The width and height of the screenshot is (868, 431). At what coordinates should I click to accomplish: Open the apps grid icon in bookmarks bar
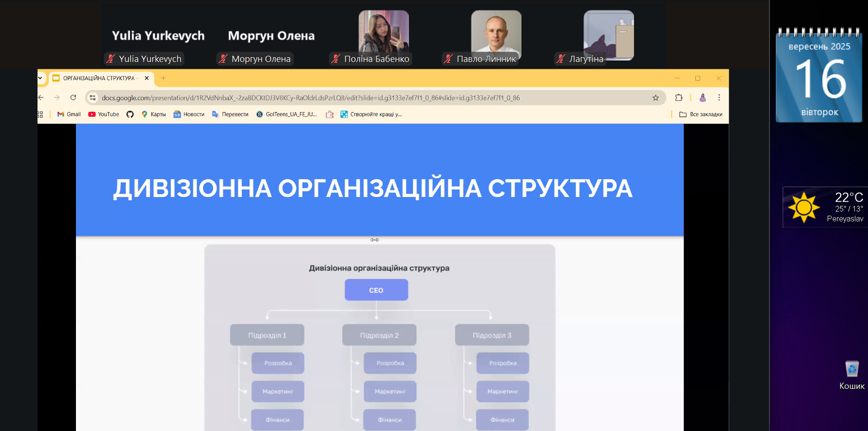pyautogui.click(x=40, y=114)
